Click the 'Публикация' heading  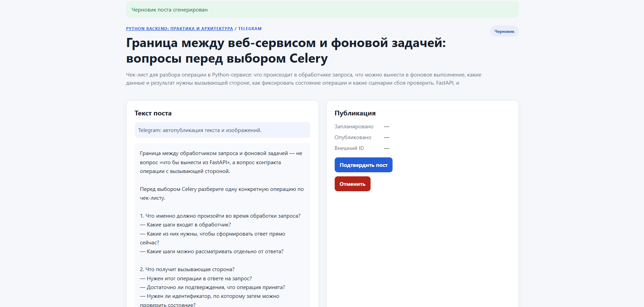tap(355, 113)
